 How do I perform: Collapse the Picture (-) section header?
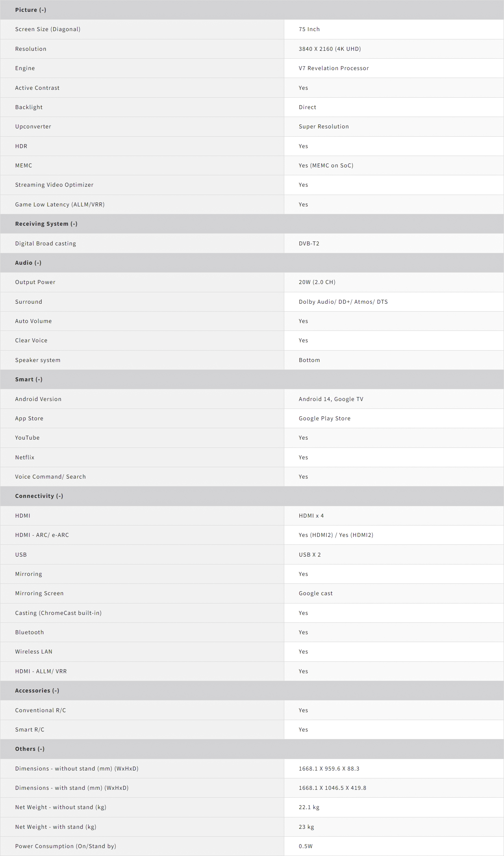coord(31,10)
